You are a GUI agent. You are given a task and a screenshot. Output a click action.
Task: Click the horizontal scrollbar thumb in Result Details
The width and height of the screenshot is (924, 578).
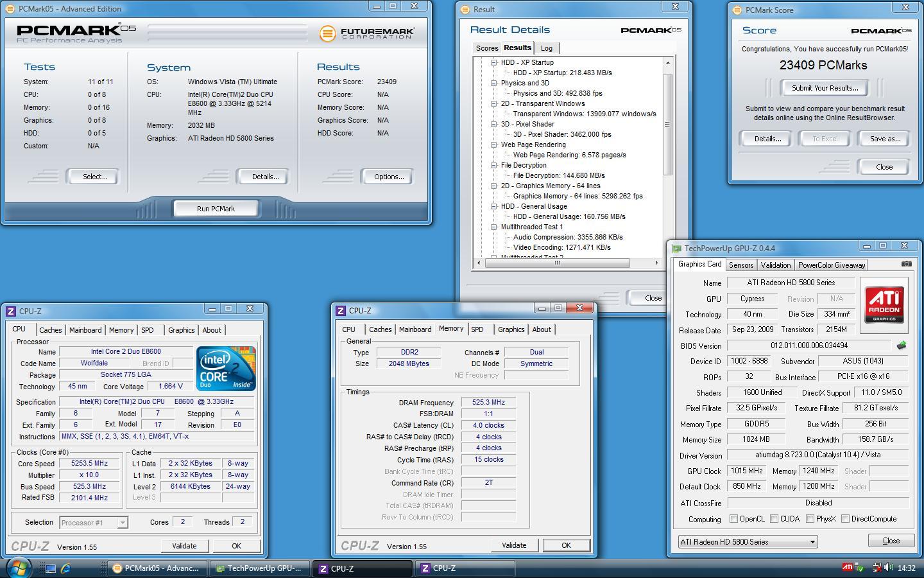(556, 263)
